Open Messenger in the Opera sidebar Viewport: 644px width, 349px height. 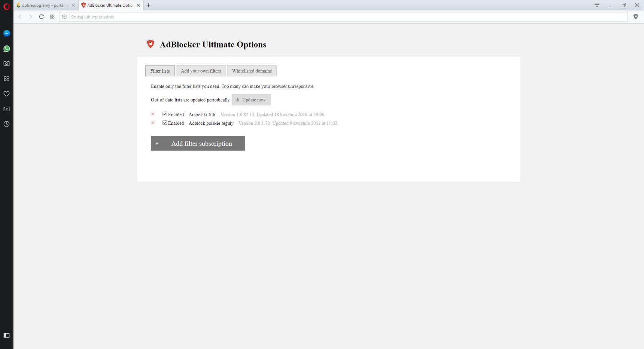pyautogui.click(x=6, y=33)
